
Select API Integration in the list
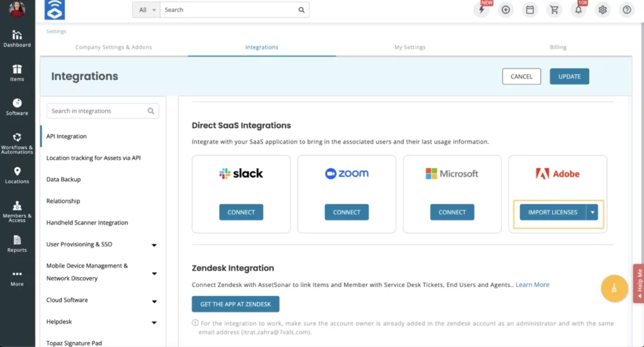coord(67,136)
